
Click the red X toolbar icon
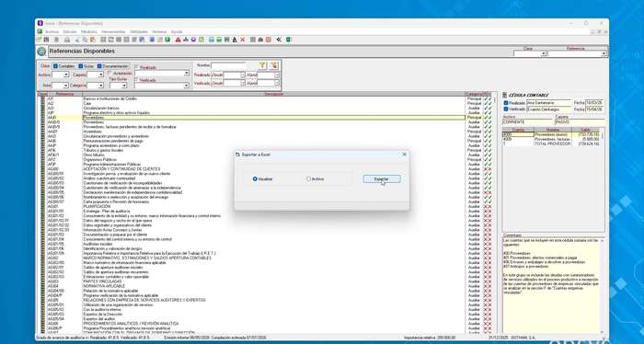[243, 40]
